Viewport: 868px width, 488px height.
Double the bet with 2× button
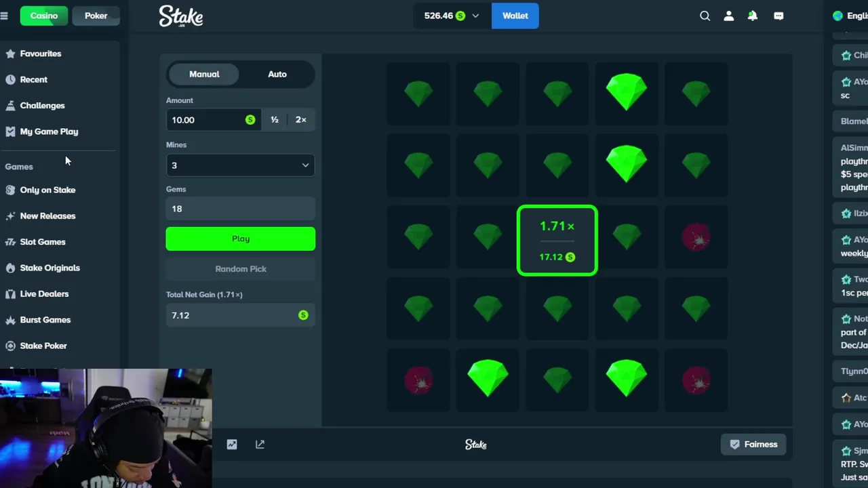pyautogui.click(x=301, y=120)
